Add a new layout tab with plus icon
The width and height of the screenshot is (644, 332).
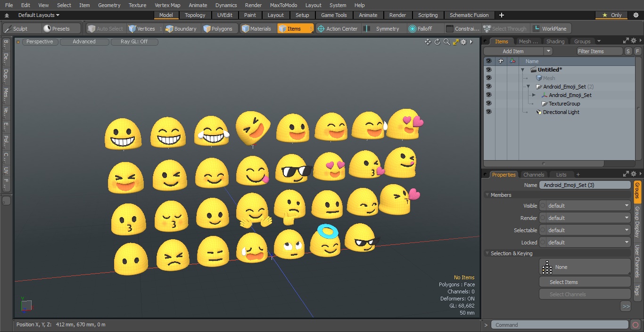click(501, 15)
